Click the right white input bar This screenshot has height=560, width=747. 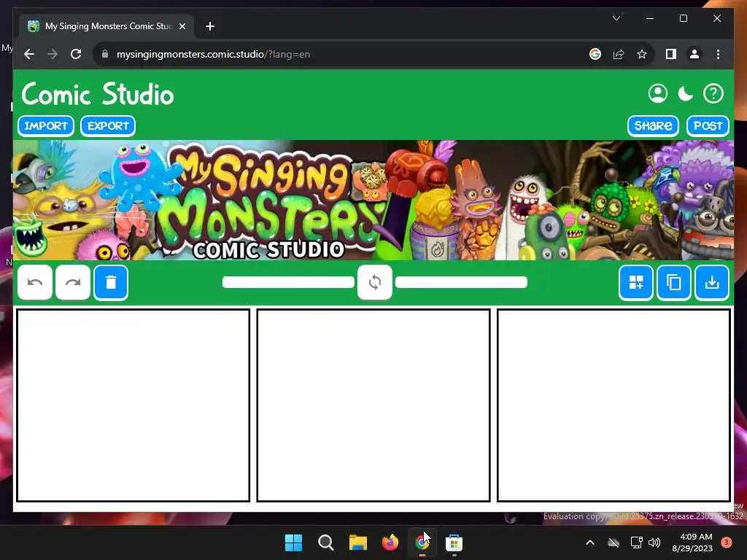[x=461, y=282]
